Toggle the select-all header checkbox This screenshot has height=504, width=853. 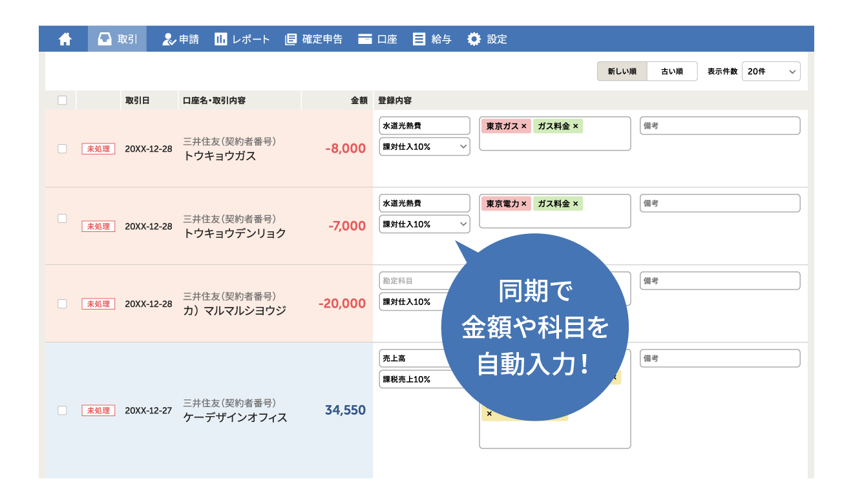coord(62,100)
